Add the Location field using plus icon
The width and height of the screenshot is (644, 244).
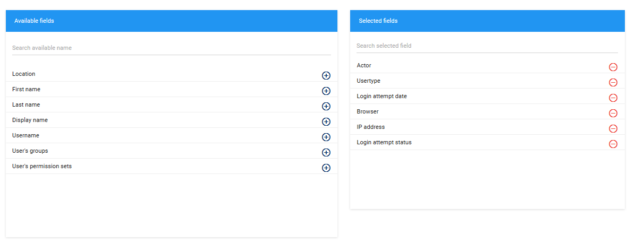coord(326,76)
